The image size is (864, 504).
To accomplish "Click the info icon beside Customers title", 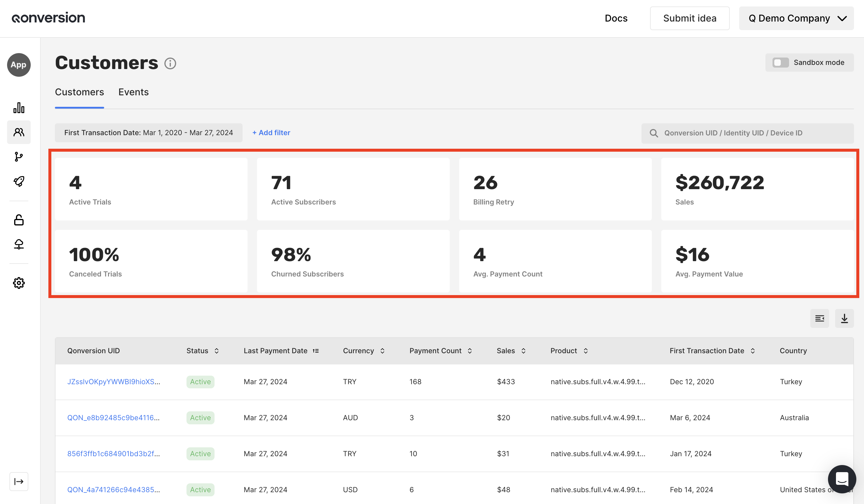I will pyautogui.click(x=170, y=63).
